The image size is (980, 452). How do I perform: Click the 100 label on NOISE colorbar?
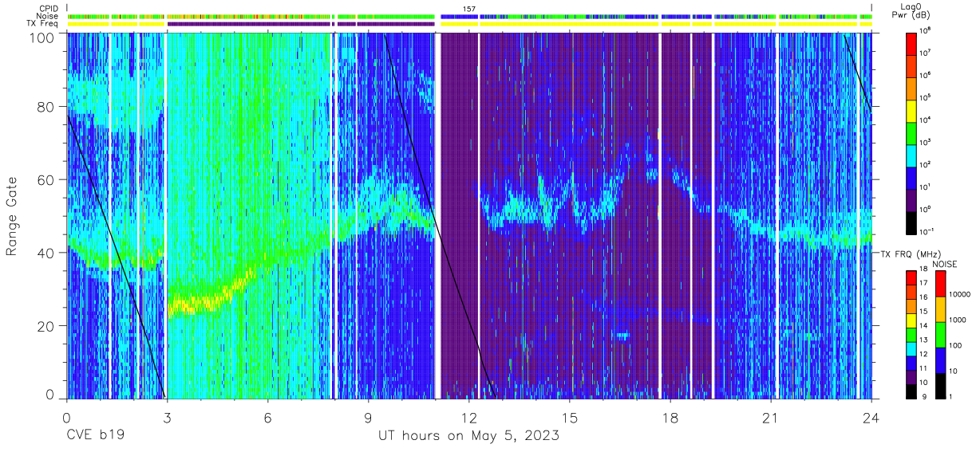tap(954, 345)
